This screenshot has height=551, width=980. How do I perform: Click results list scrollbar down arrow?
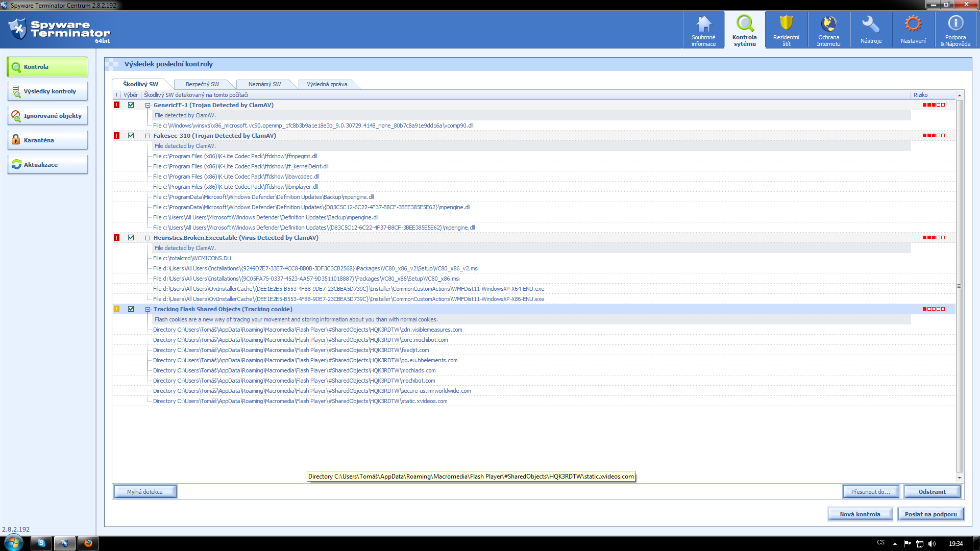[960, 478]
